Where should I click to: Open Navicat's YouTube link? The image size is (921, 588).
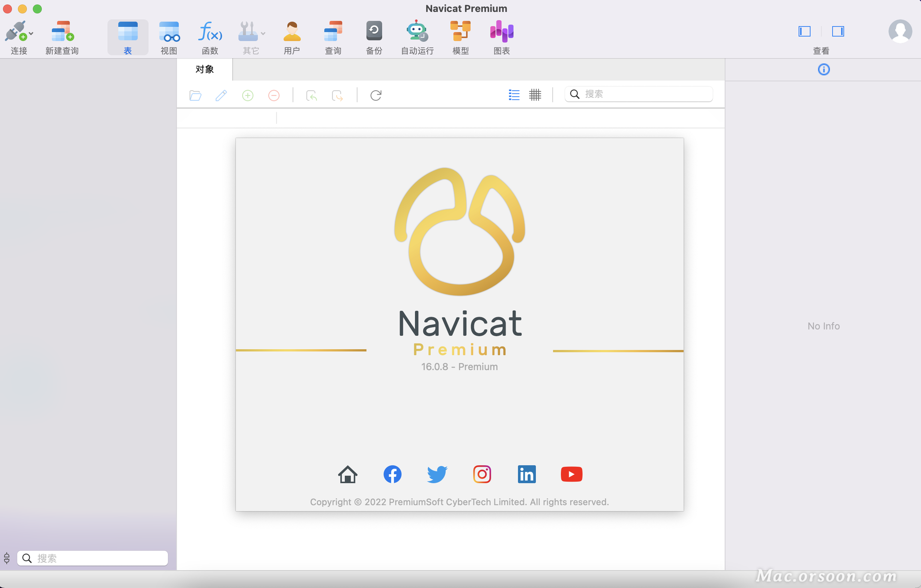click(x=571, y=474)
